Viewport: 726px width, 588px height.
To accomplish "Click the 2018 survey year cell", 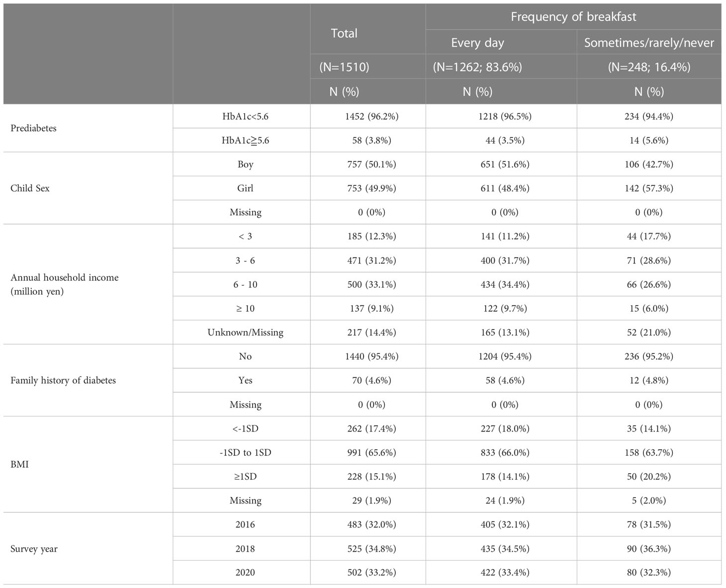I will [x=245, y=549].
